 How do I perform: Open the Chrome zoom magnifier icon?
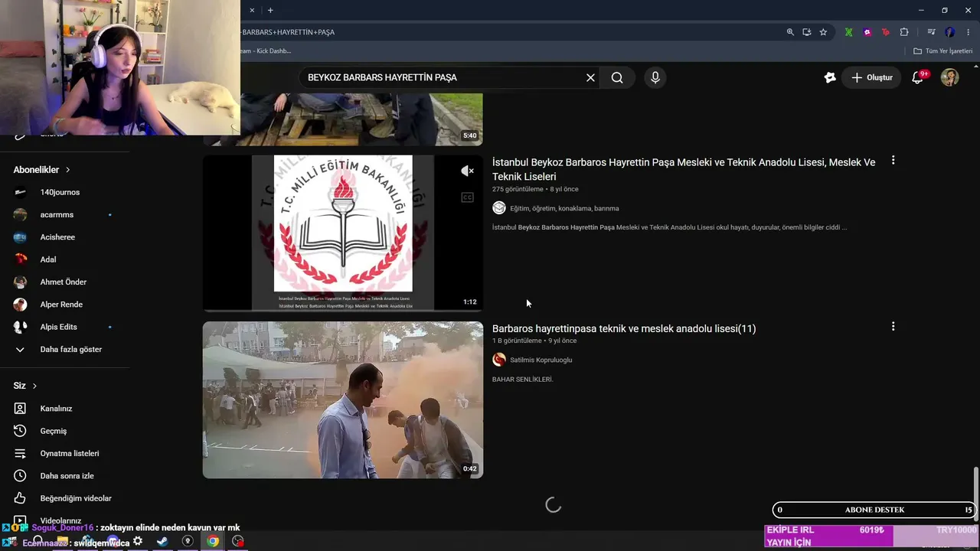click(x=790, y=32)
